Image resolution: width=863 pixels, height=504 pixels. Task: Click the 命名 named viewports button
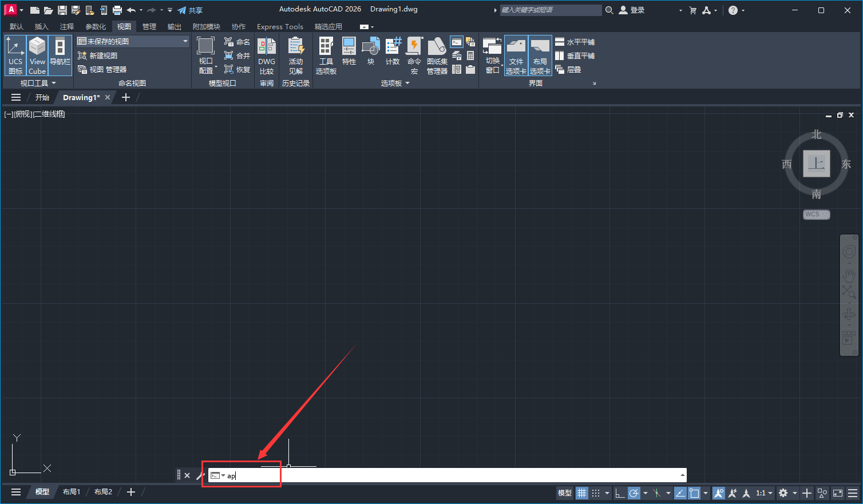pyautogui.click(x=237, y=42)
